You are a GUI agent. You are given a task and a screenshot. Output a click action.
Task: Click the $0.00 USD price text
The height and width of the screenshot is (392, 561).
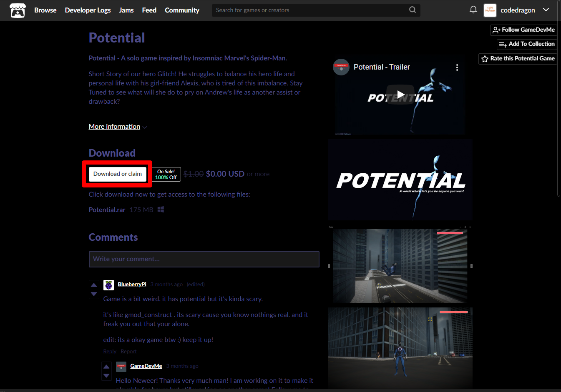225,174
